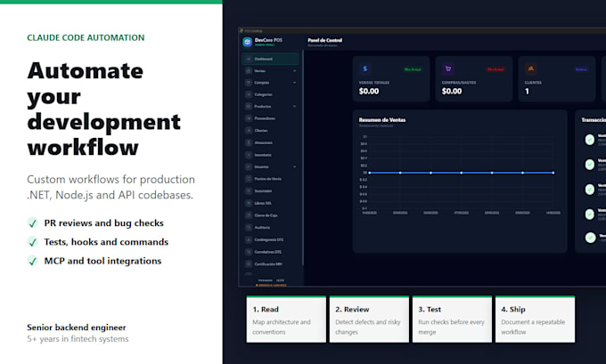This screenshot has width=606, height=364.
Task: Click the '1. Read' step card
Action: tap(286, 320)
